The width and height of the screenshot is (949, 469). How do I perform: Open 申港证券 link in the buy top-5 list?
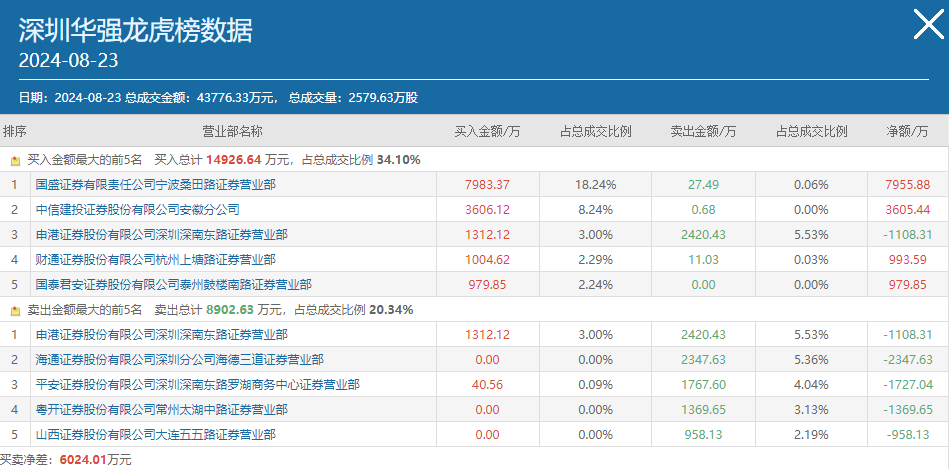162,235
